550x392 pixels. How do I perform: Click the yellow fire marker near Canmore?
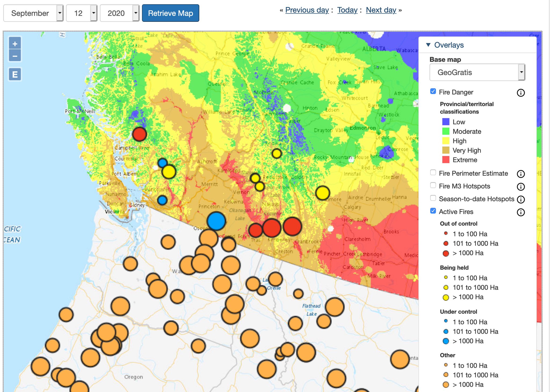pyautogui.click(x=323, y=193)
